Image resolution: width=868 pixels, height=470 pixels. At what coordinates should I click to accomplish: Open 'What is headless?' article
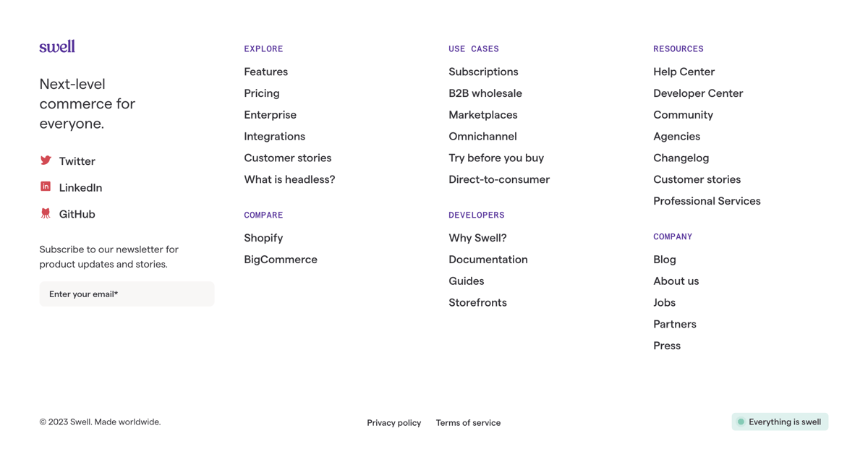point(289,179)
